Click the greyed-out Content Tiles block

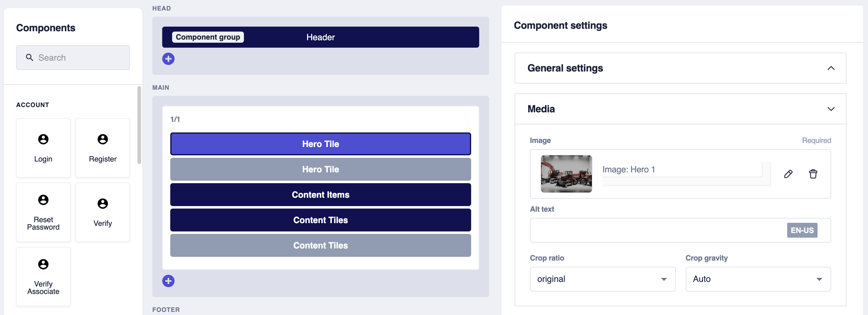(x=320, y=245)
